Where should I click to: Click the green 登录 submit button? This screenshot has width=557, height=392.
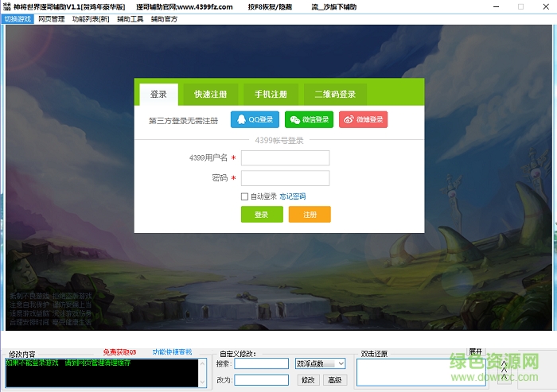262,215
